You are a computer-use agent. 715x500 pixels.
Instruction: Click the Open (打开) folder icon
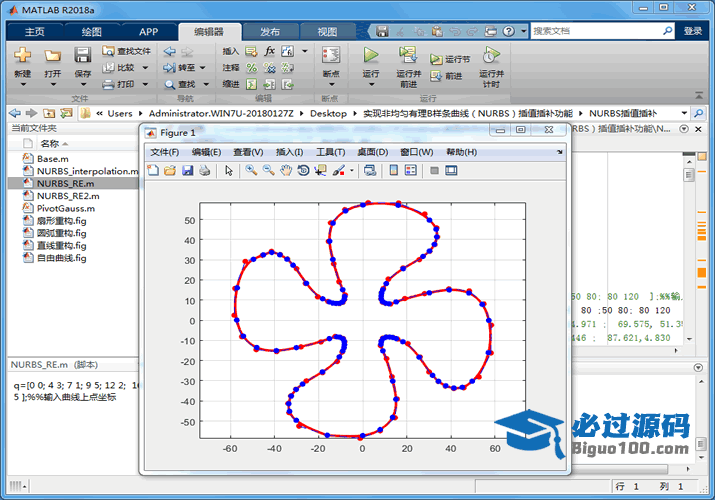point(52,56)
